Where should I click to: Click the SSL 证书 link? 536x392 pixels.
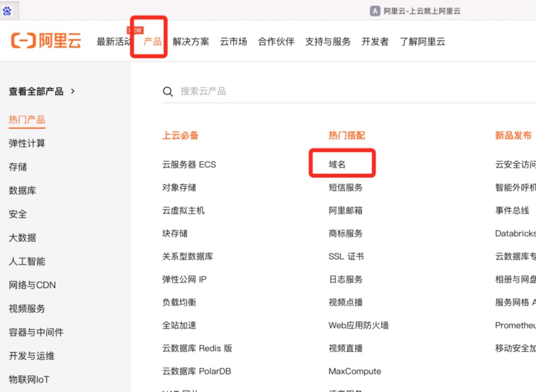point(346,256)
